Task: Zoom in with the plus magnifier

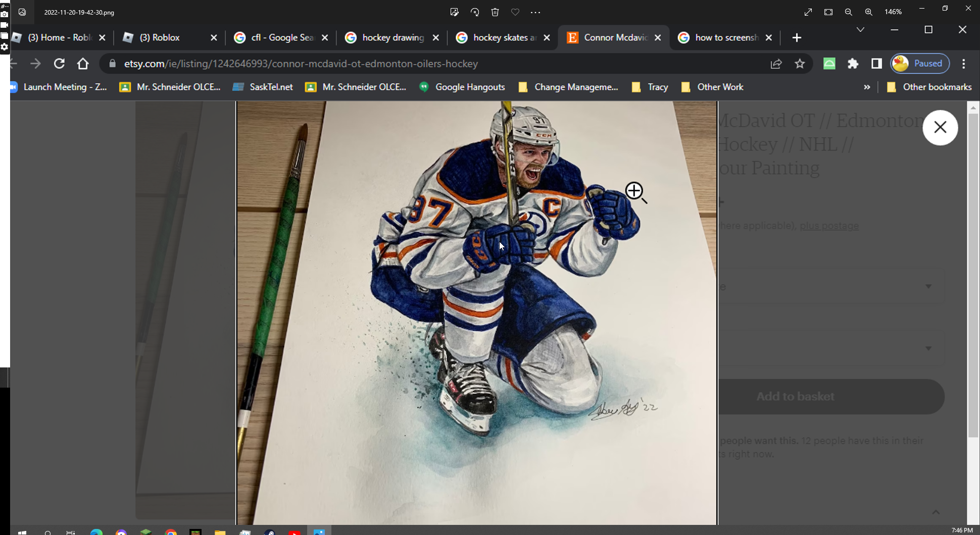Action: [868, 12]
